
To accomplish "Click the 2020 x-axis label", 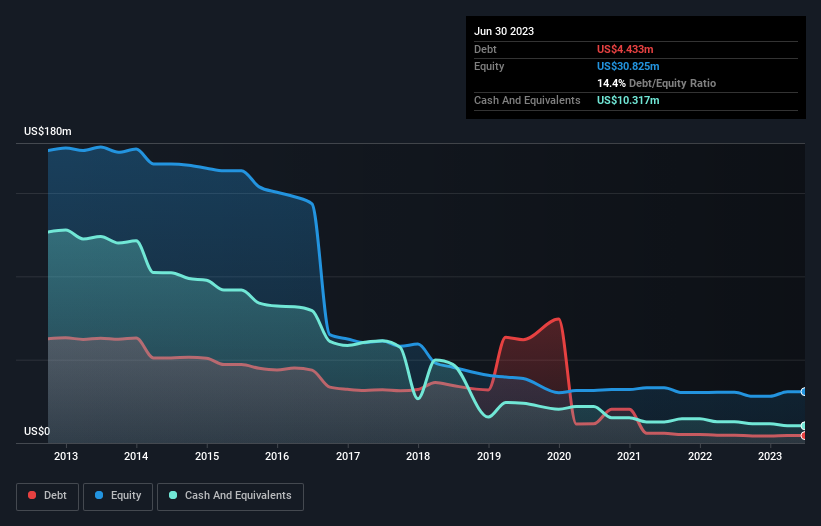I will coord(559,456).
